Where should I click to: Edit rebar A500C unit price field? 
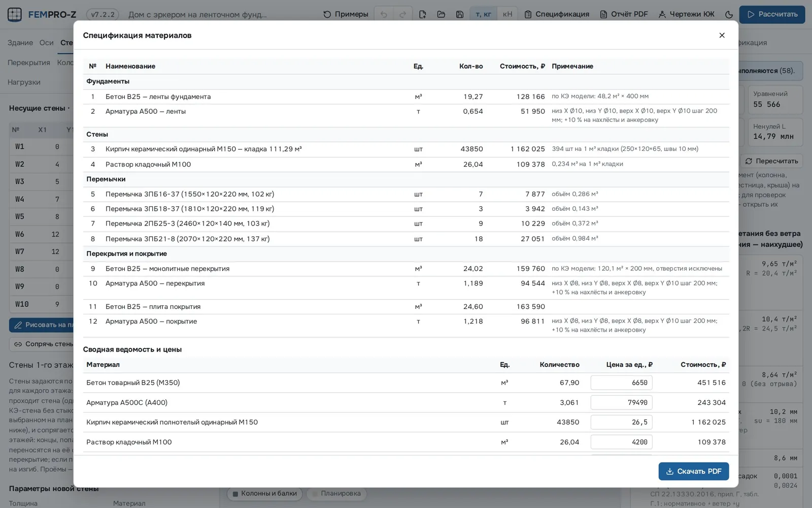point(621,402)
